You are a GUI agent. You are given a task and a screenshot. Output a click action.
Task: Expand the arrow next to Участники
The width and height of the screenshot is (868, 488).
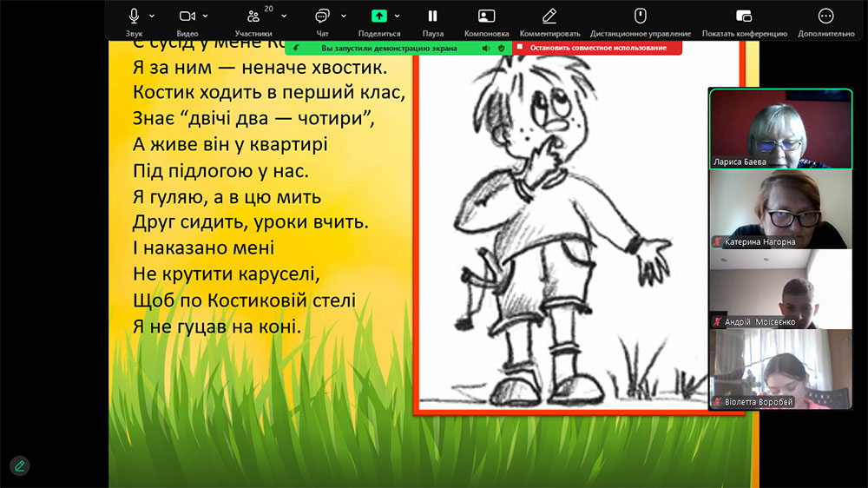276,16
